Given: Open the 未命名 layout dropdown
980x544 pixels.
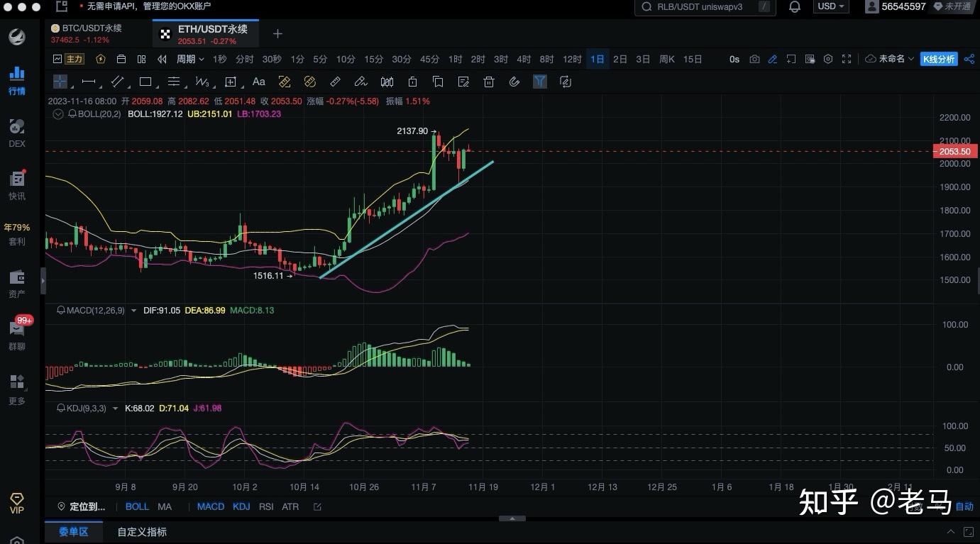Looking at the screenshot, I should coord(896,59).
